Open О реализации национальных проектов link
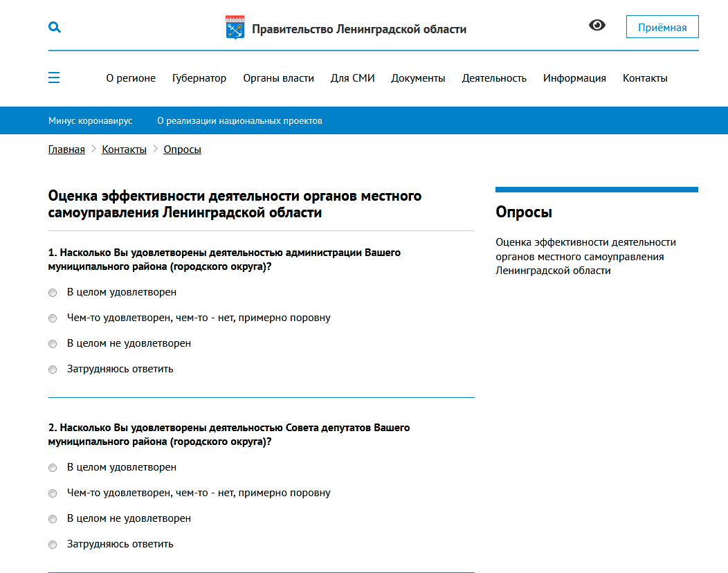Image resolution: width=728 pixels, height=573 pixels. click(239, 120)
